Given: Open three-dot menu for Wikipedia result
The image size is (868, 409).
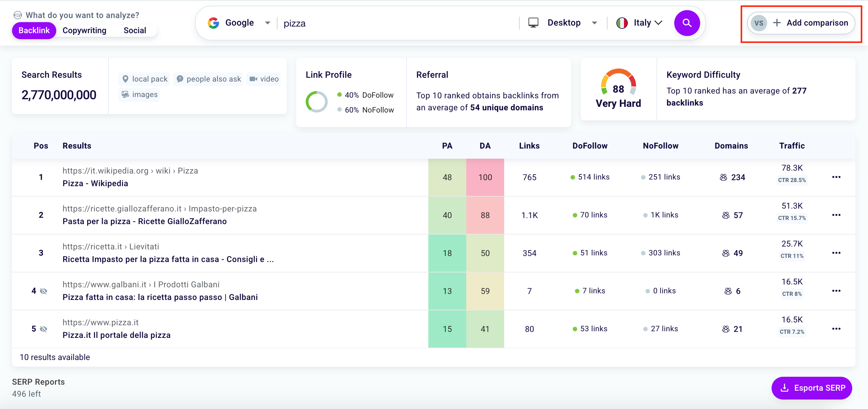Looking at the screenshot, I should coord(836,177).
